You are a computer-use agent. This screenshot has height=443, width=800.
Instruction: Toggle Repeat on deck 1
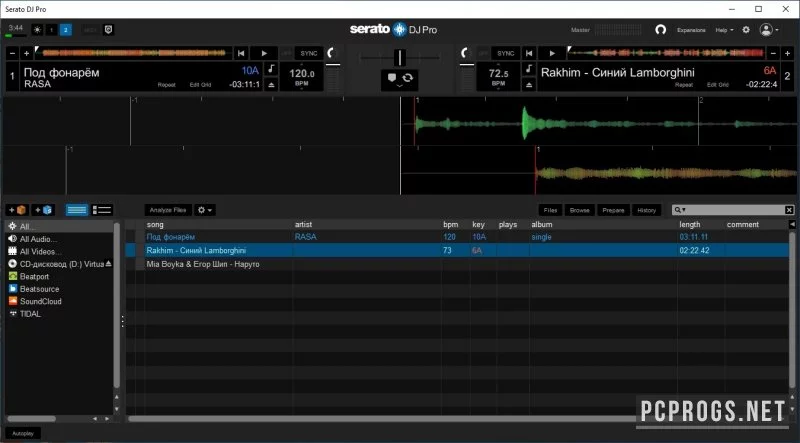[x=166, y=85]
